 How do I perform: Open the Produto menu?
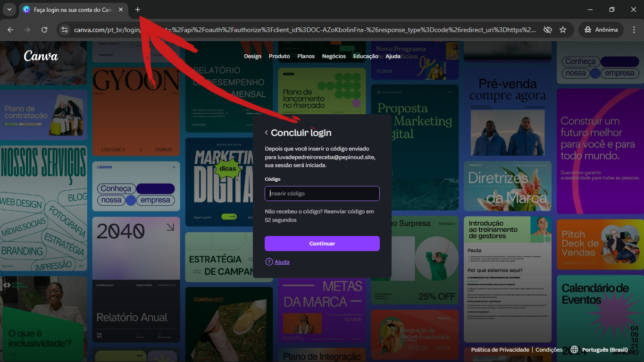pos(279,56)
